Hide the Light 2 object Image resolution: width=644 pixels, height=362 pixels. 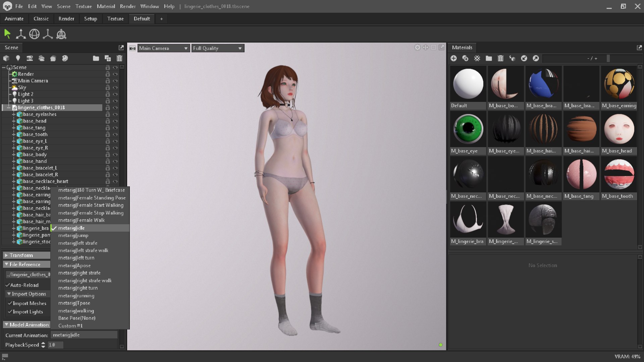tap(115, 94)
